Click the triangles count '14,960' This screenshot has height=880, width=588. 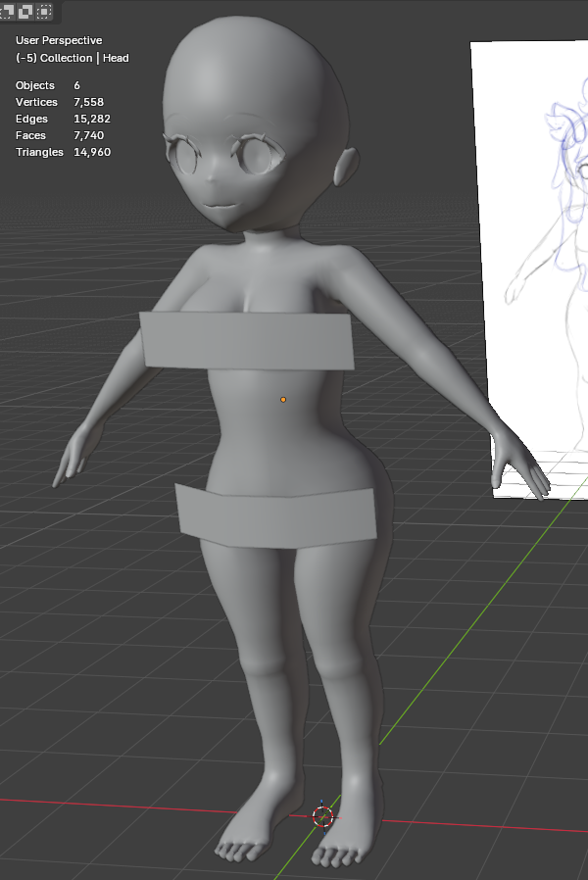tap(92, 152)
